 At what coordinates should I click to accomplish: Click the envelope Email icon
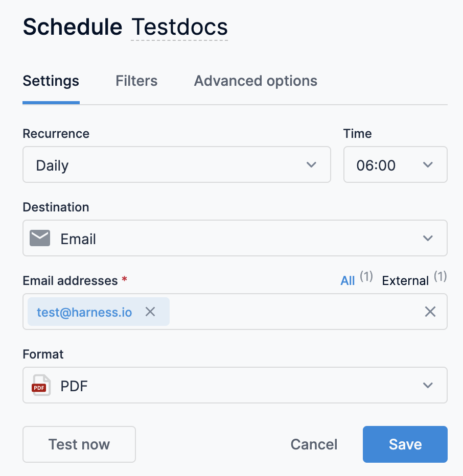coord(40,239)
